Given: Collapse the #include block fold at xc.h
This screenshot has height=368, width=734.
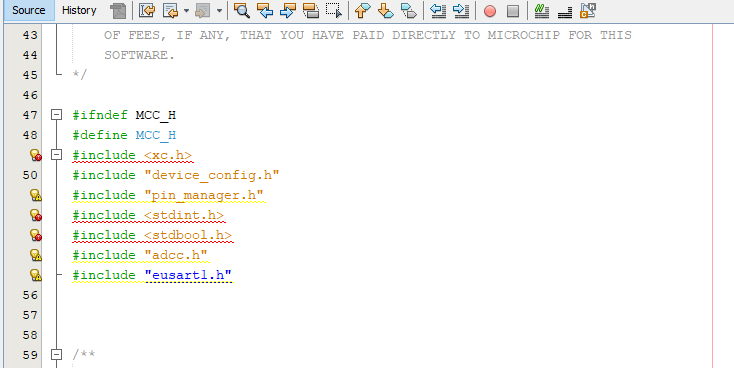Looking at the screenshot, I should pos(57,155).
